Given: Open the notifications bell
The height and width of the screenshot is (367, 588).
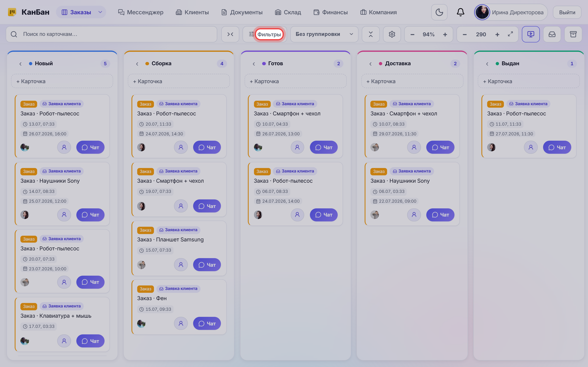Looking at the screenshot, I should 460,12.
